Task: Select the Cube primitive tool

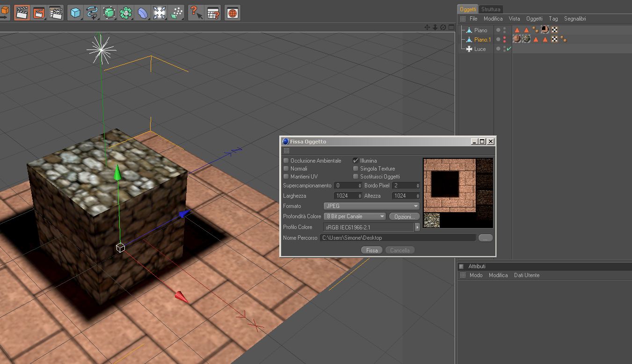Action: (75, 13)
